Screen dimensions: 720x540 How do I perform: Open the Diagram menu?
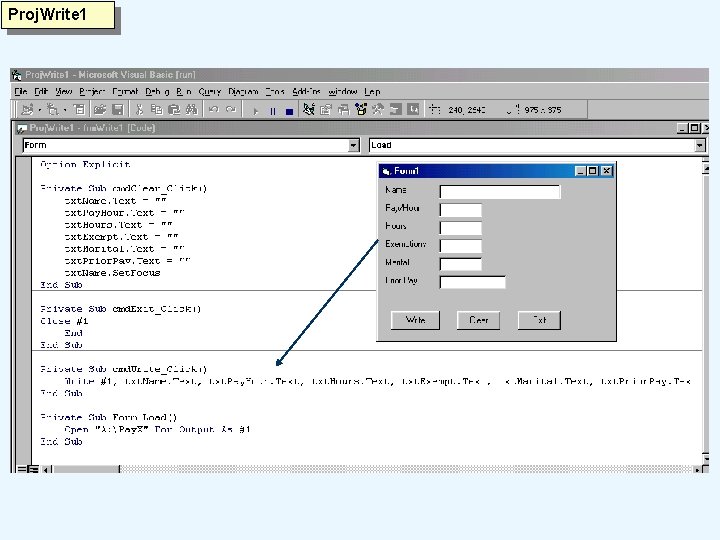[x=243, y=91]
